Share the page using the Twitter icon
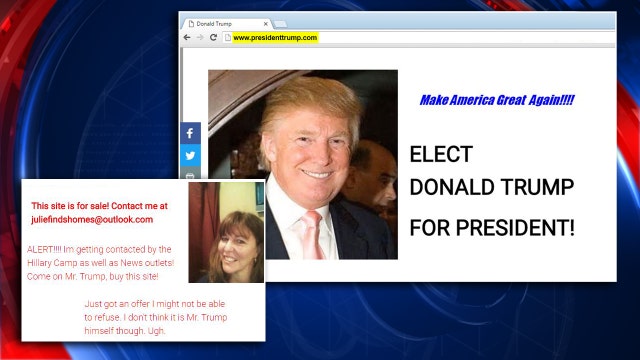 190,156
